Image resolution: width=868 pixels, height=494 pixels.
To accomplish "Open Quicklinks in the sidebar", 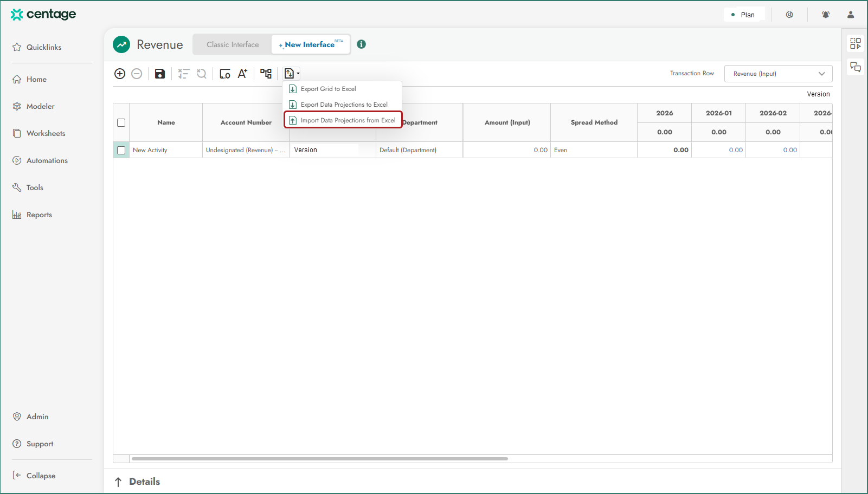I will (x=44, y=47).
